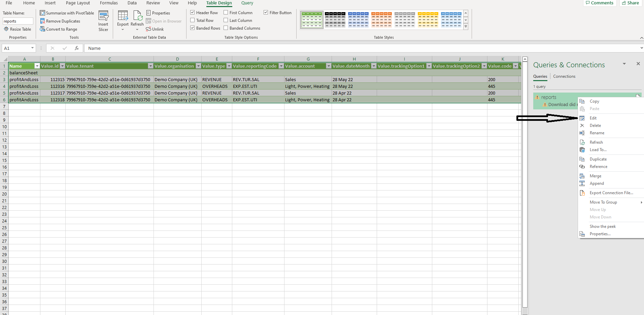The height and width of the screenshot is (315, 644).
Task: Select Edit in the query context menu
Action: point(593,118)
